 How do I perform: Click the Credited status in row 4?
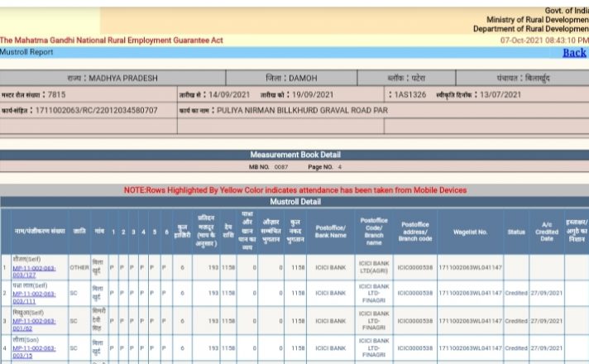[516, 348]
